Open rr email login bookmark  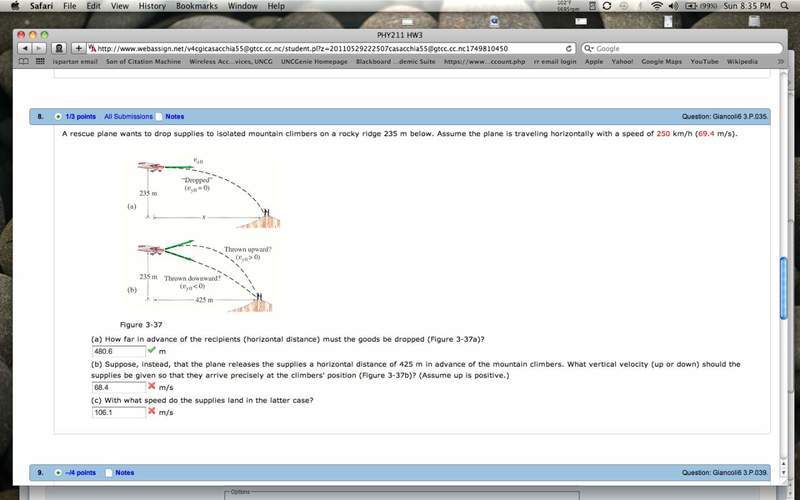click(x=555, y=62)
